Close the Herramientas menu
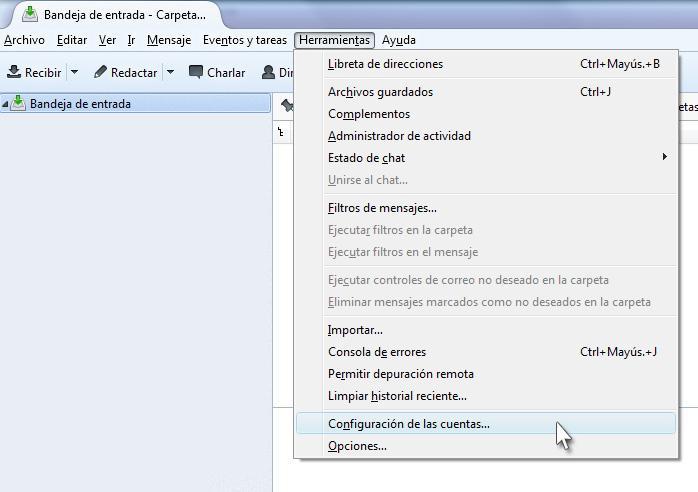698x492 pixels. 334,40
